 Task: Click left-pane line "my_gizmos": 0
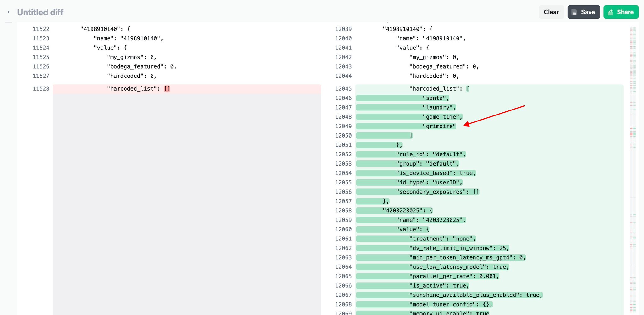(x=131, y=57)
